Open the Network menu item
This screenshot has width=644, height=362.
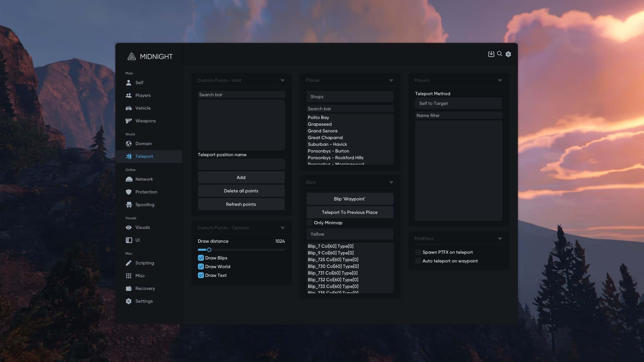pyautogui.click(x=144, y=179)
